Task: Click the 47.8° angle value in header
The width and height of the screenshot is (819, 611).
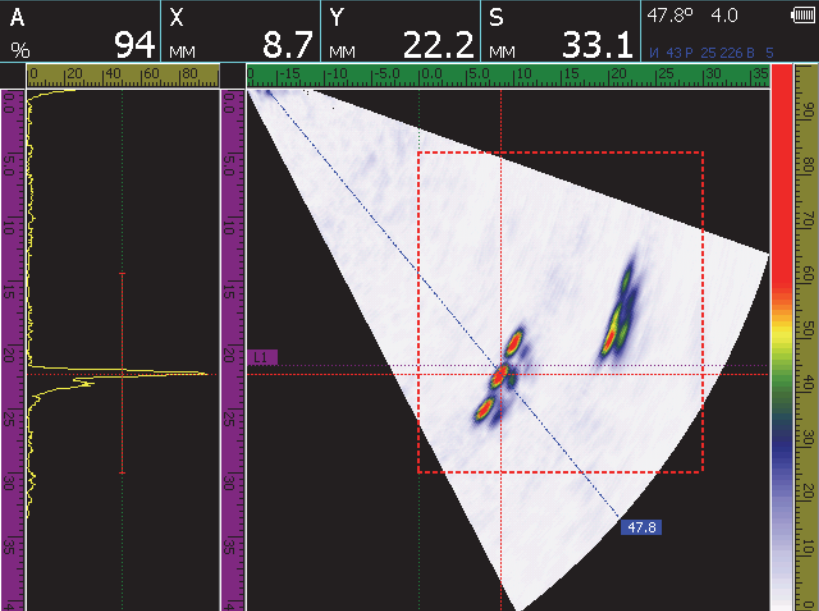Action: [x=669, y=16]
